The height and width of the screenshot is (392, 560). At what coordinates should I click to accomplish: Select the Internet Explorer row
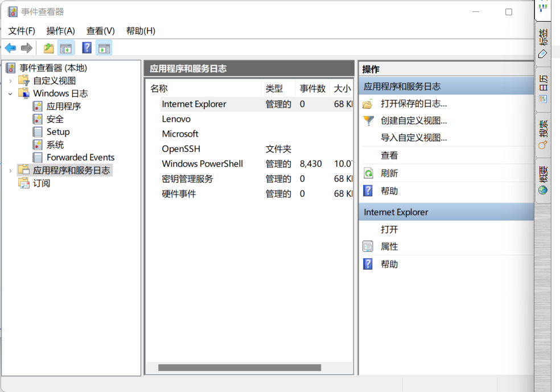[x=257, y=104]
